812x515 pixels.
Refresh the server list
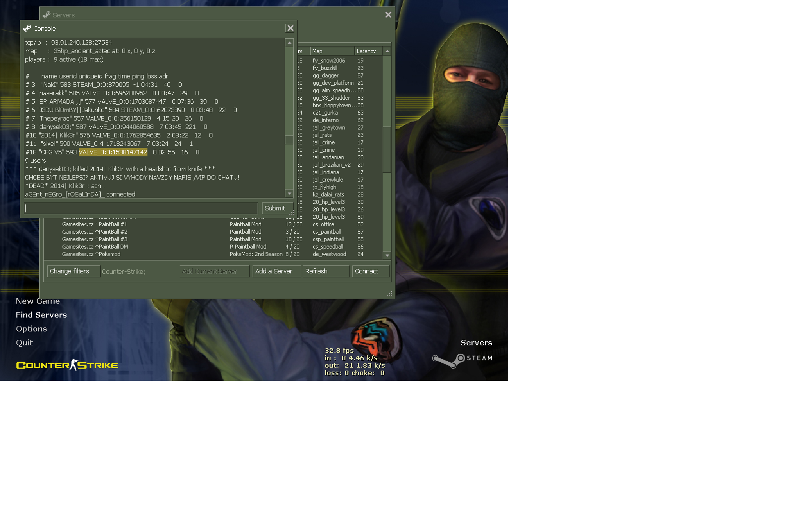[326, 271]
